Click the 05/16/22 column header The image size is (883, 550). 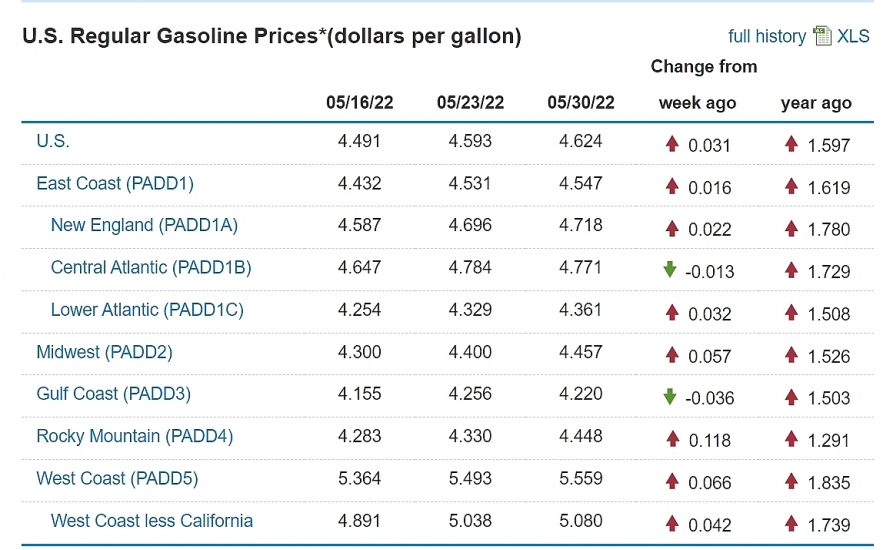point(360,102)
